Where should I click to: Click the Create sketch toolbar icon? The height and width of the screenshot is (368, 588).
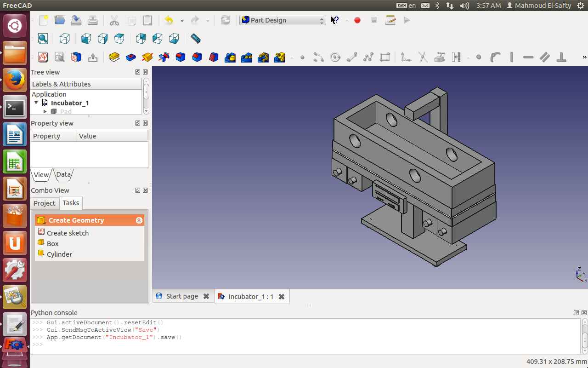pyautogui.click(x=43, y=57)
